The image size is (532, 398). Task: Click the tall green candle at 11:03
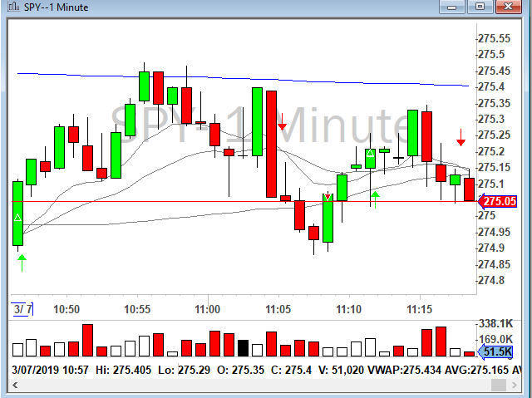click(257, 120)
